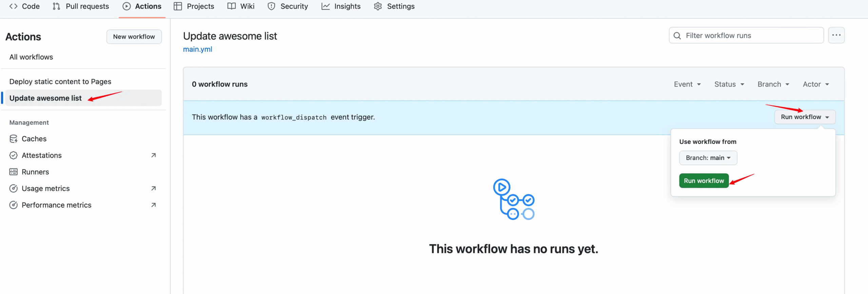The height and width of the screenshot is (294, 868).
Task: Expand the Event filter dropdown
Action: 687,84
